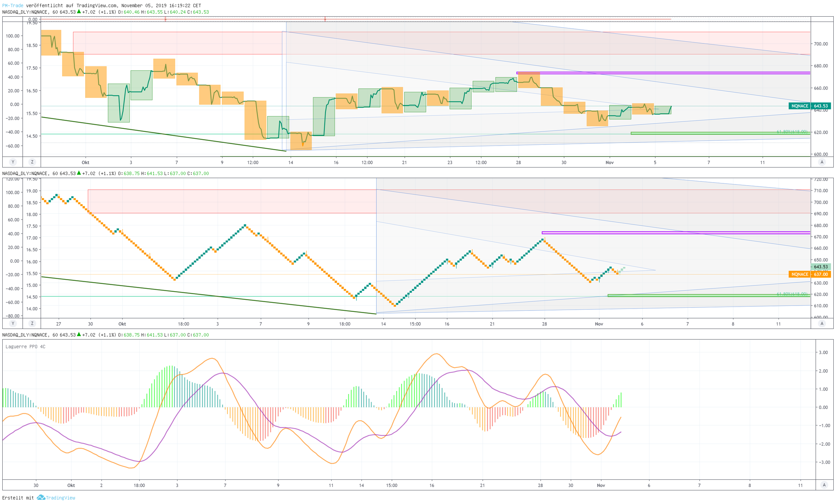
Task: Click the 700.00 price level on top chart axis
Action: (821, 44)
